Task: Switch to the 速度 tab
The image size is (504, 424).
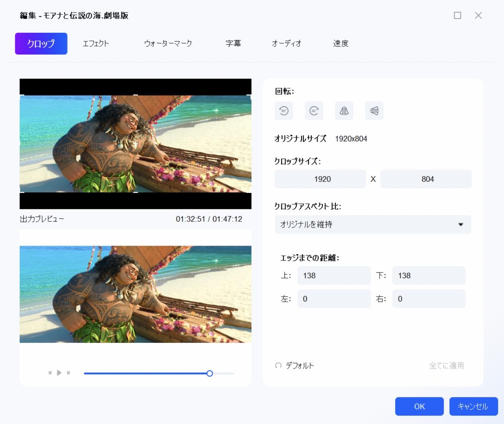Action: (x=341, y=43)
